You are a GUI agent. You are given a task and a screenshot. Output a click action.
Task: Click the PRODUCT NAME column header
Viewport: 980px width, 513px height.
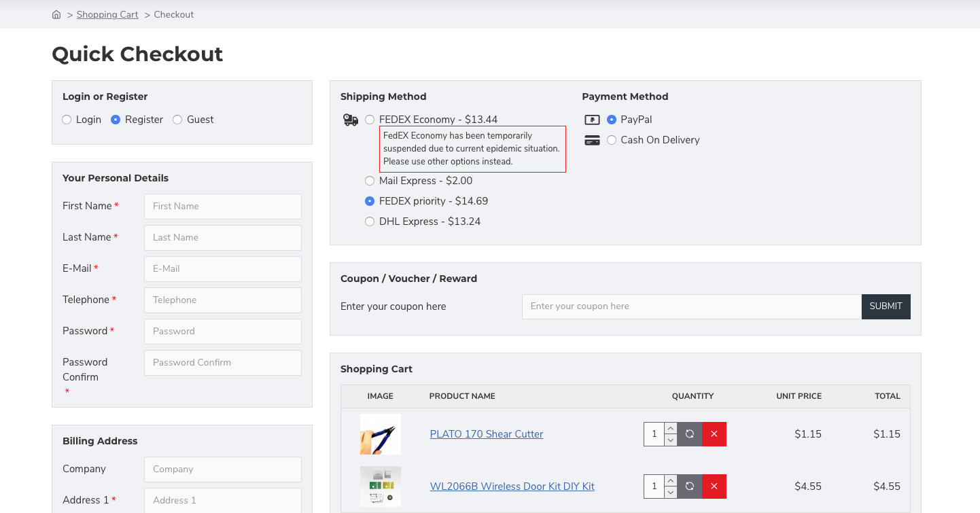462,396
